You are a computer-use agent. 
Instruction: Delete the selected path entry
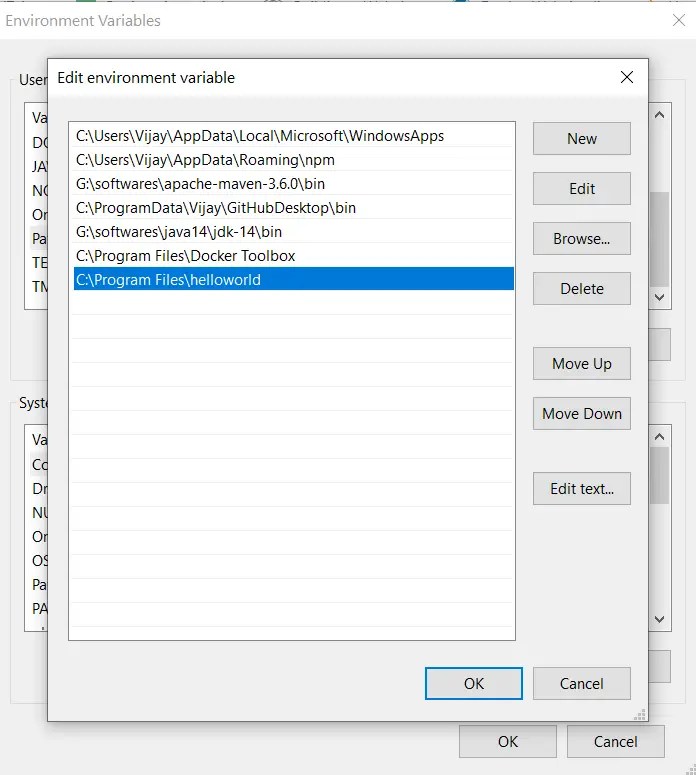(x=581, y=289)
